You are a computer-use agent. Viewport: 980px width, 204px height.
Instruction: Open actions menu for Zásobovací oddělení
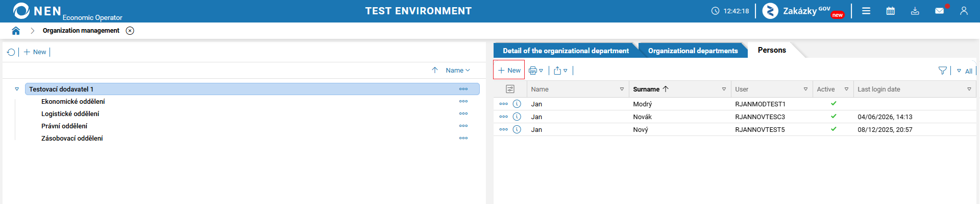tap(463, 138)
